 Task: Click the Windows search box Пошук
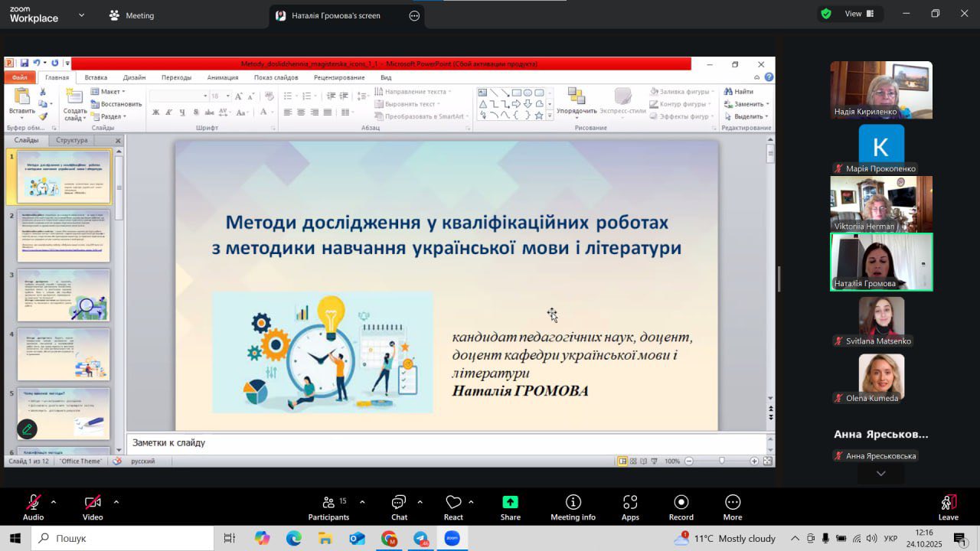(x=122, y=539)
